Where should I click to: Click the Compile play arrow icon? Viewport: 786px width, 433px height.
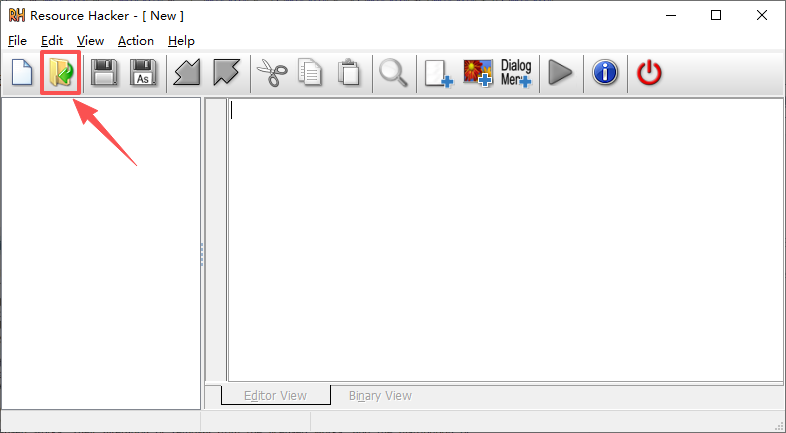560,73
